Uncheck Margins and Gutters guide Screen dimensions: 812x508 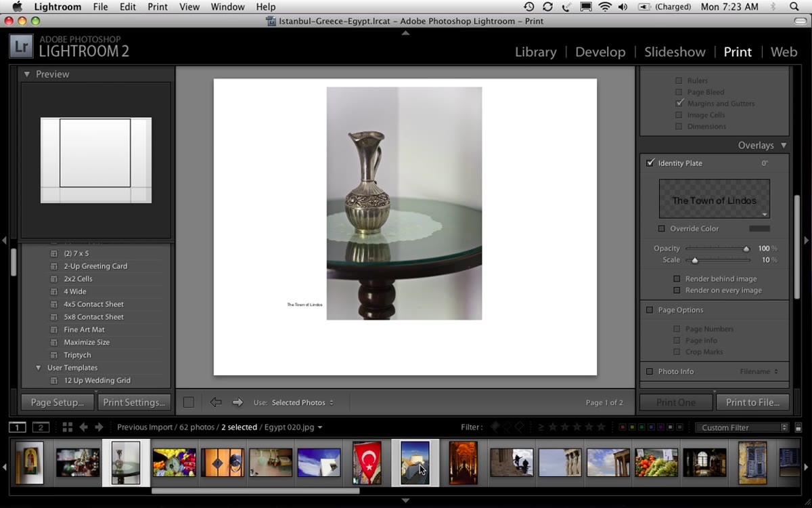click(679, 104)
